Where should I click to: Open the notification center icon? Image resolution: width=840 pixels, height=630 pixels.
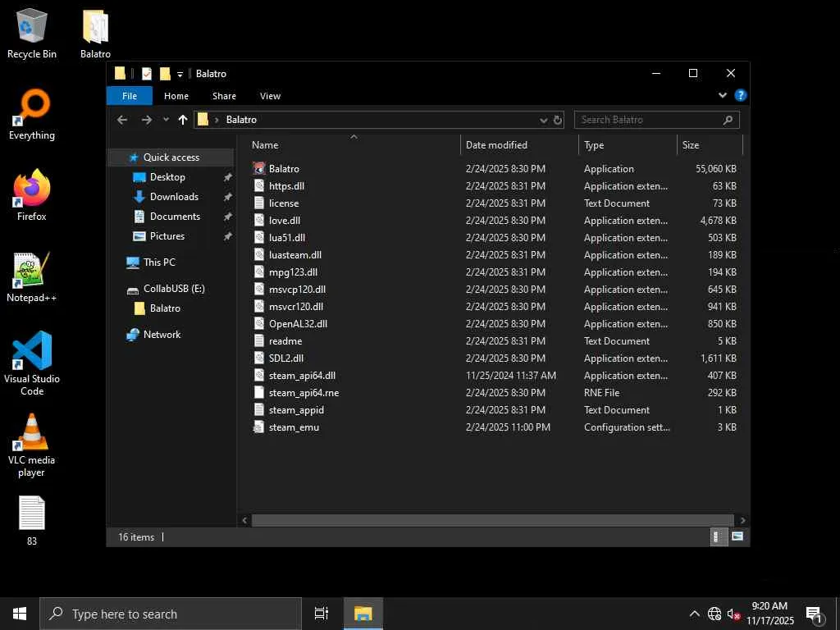(x=814, y=614)
